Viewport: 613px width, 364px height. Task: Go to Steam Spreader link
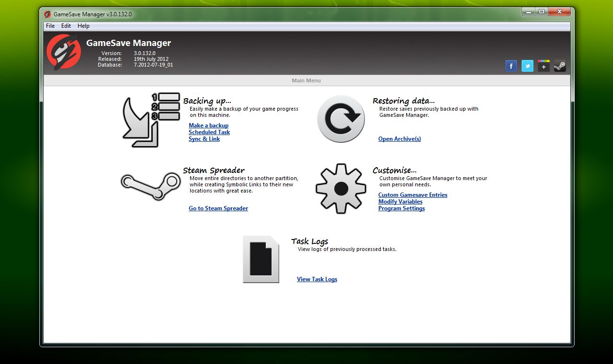tap(218, 208)
